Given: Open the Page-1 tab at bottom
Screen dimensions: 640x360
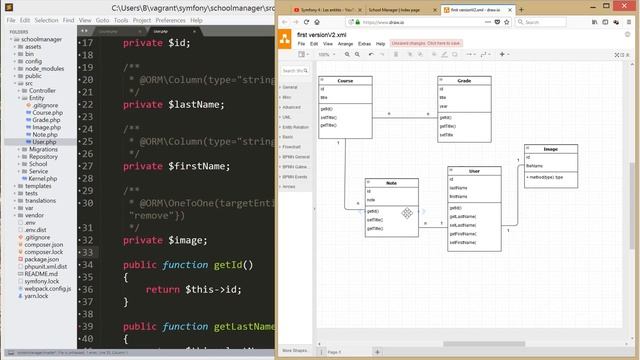Looking at the screenshot, I should click(x=334, y=352).
